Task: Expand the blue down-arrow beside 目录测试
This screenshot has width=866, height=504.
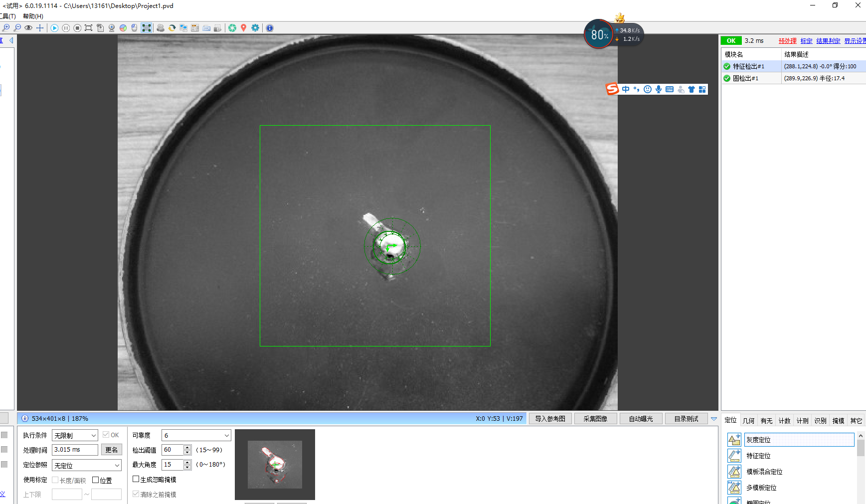Action: pos(714,419)
